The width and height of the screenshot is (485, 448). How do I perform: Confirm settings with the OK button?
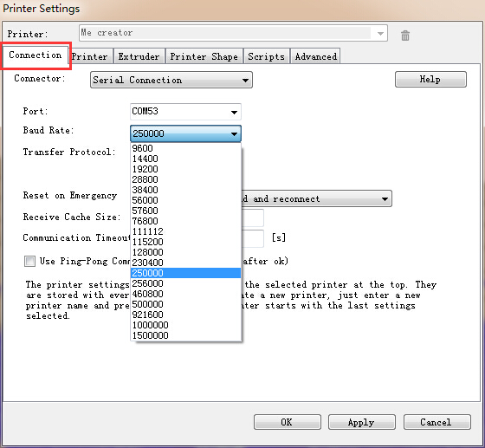click(x=288, y=422)
